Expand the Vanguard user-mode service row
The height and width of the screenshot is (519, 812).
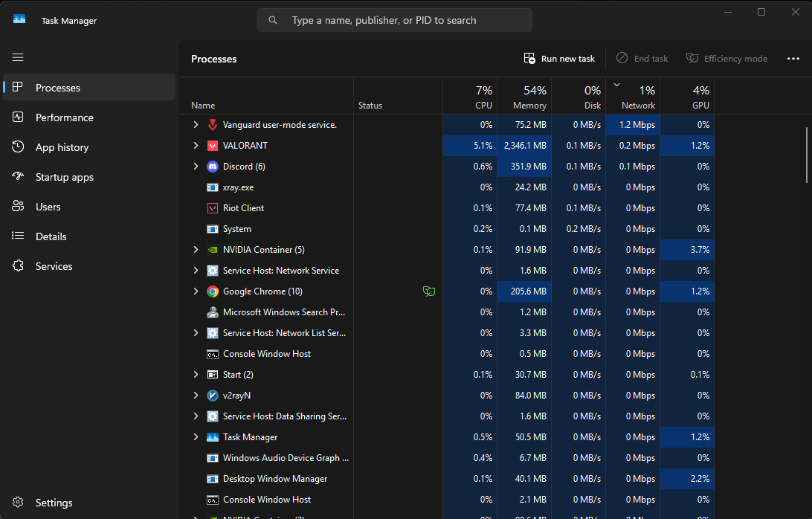[196, 125]
